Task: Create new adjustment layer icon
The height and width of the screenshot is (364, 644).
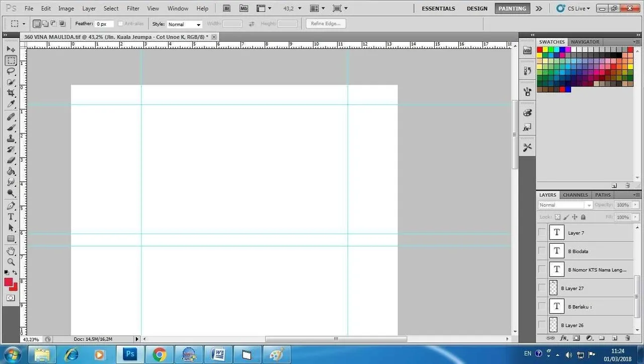Action: pos(589,338)
